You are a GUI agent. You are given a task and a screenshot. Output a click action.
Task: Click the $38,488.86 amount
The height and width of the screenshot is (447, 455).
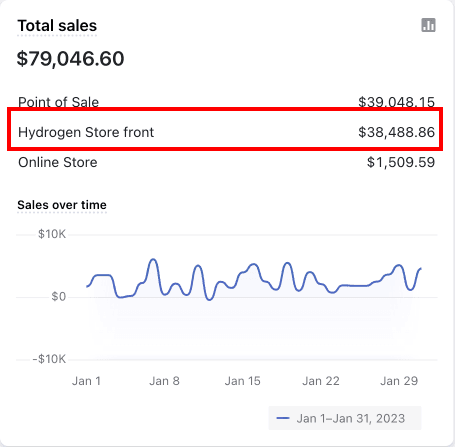coord(396,132)
